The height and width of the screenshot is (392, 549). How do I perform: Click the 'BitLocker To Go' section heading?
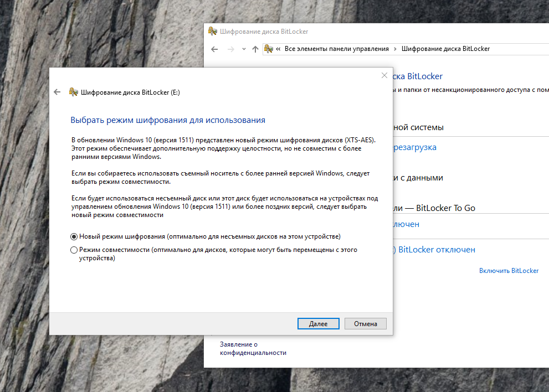[x=434, y=208]
